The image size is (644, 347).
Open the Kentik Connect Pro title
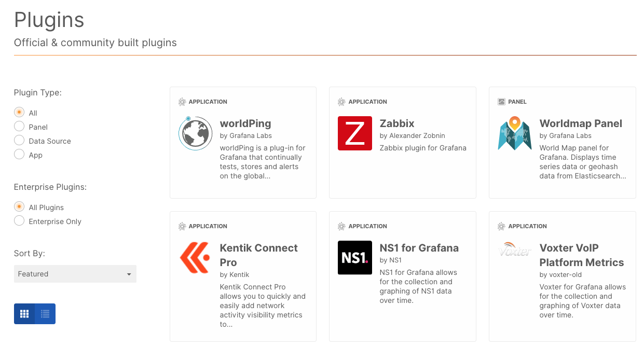click(259, 255)
